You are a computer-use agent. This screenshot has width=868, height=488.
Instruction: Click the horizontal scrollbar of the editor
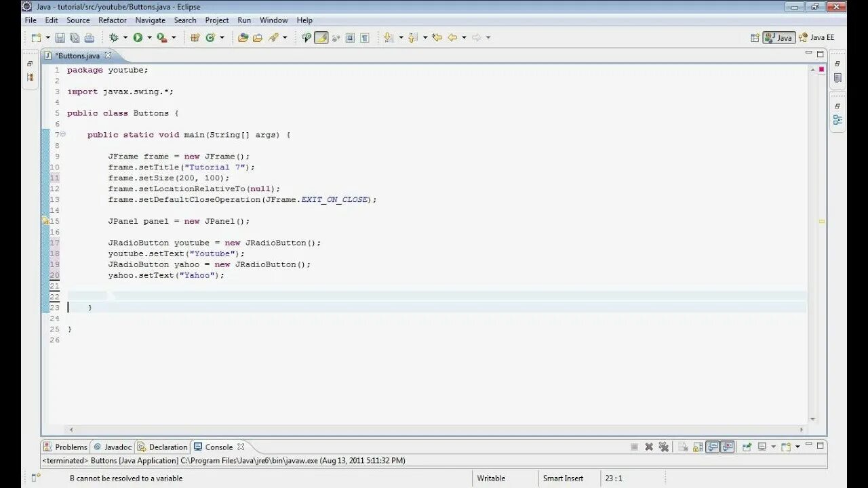tap(435, 430)
